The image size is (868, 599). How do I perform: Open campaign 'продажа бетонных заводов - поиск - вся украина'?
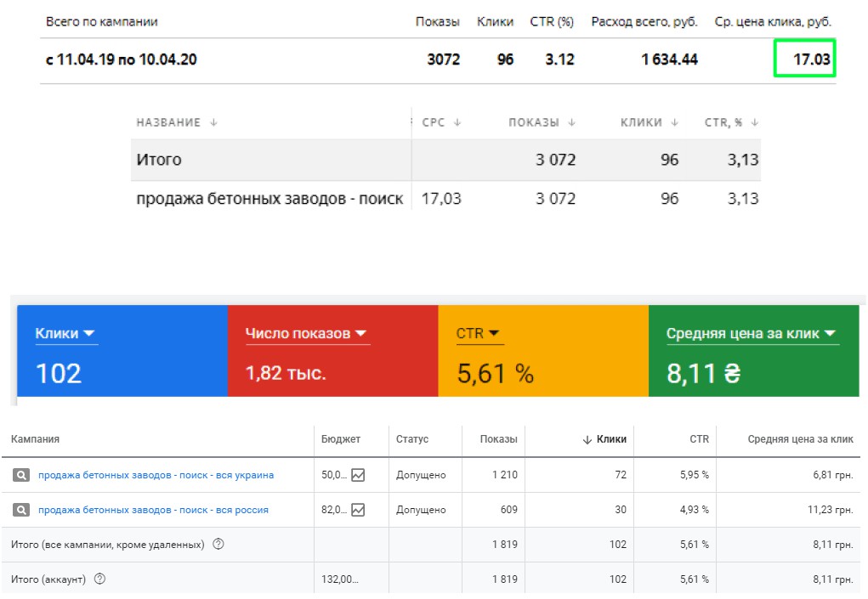(x=156, y=475)
